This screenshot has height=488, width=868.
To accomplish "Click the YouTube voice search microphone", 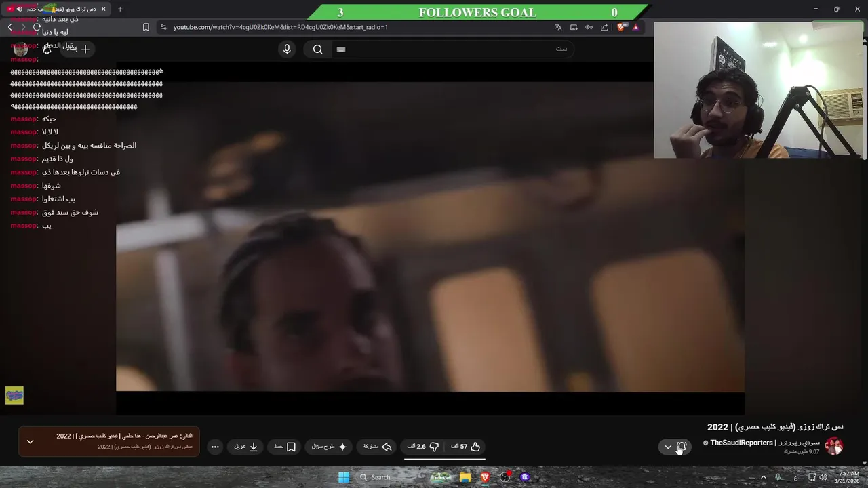I will 287,49.
